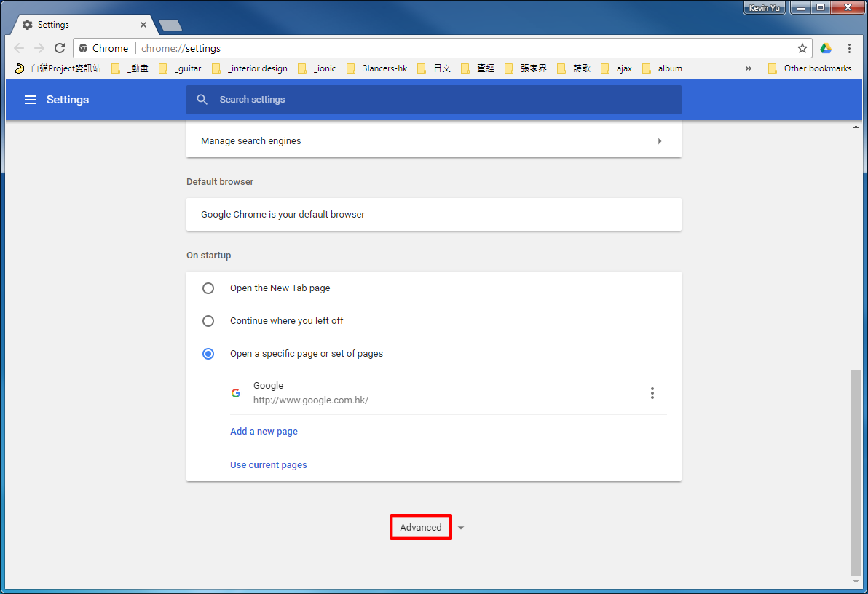Click the Google favicon in startup pages
The image size is (868, 594).
point(236,393)
